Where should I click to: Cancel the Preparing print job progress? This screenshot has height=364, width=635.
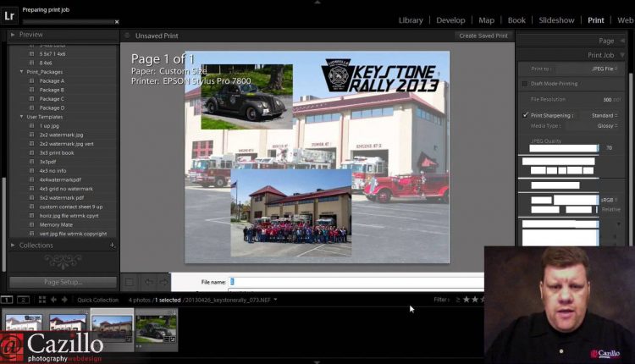[x=117, y=22]
